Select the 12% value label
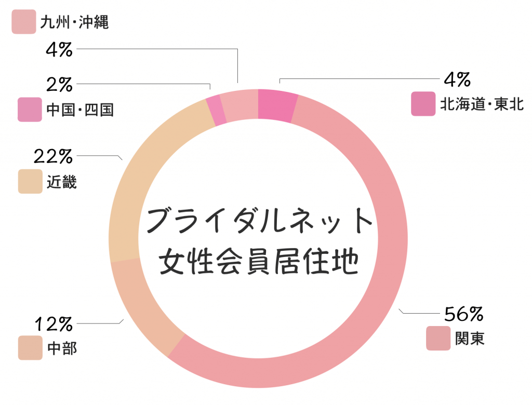The width and height of the screenshot is (532, 405). 53,324
